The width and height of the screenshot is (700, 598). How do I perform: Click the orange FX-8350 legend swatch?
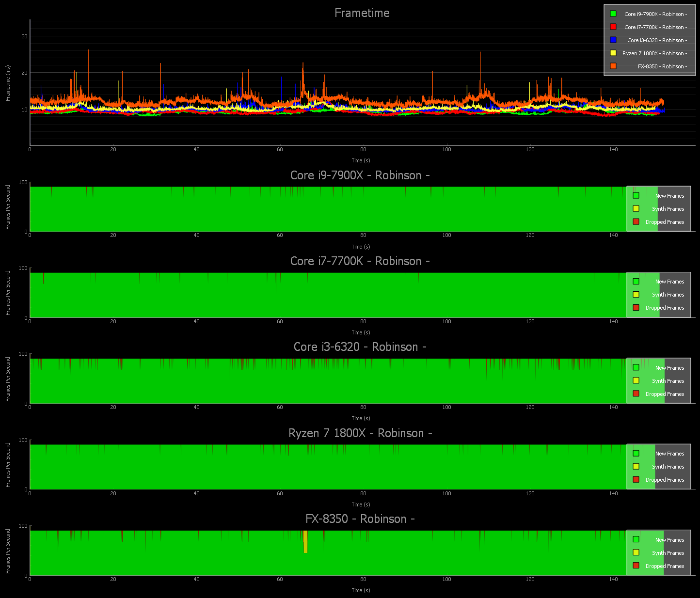click(x=613, y=66)
